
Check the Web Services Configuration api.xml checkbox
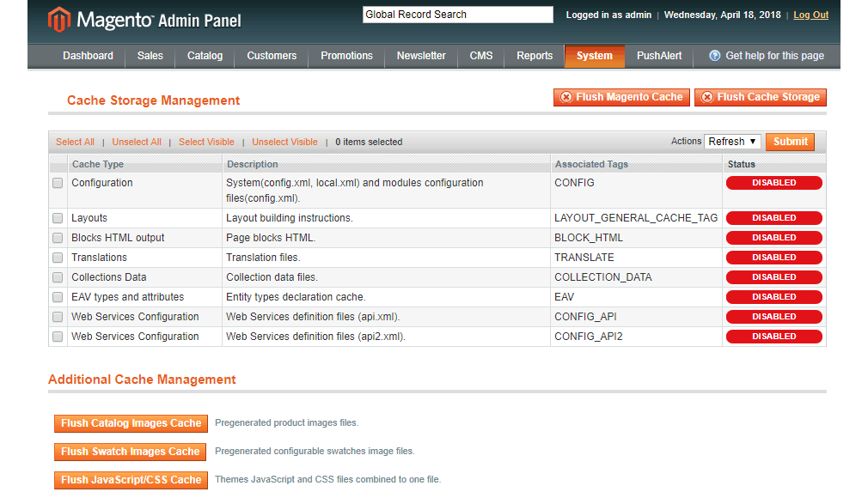tap(58, 317)
